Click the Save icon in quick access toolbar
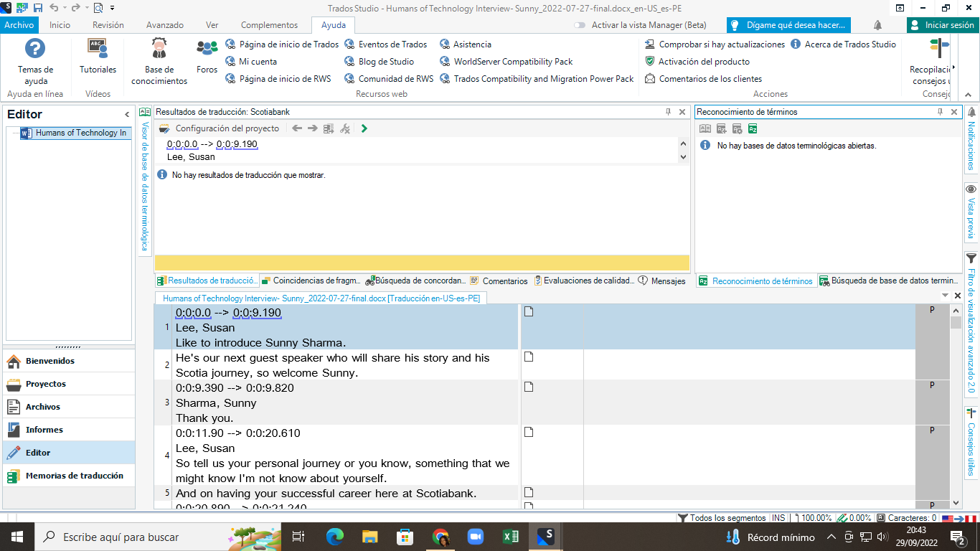This screenshot has width=980, height=551. tap(38, 8)
